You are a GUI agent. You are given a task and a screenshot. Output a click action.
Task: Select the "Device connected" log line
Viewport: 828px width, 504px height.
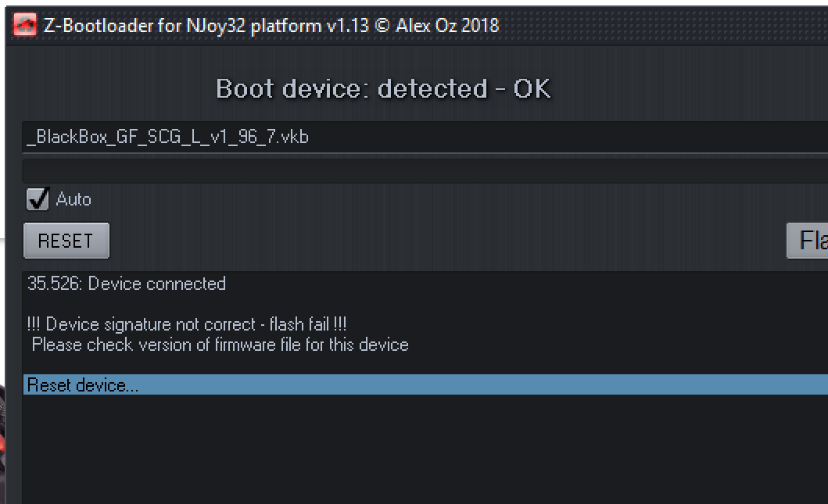coord(127,284)
